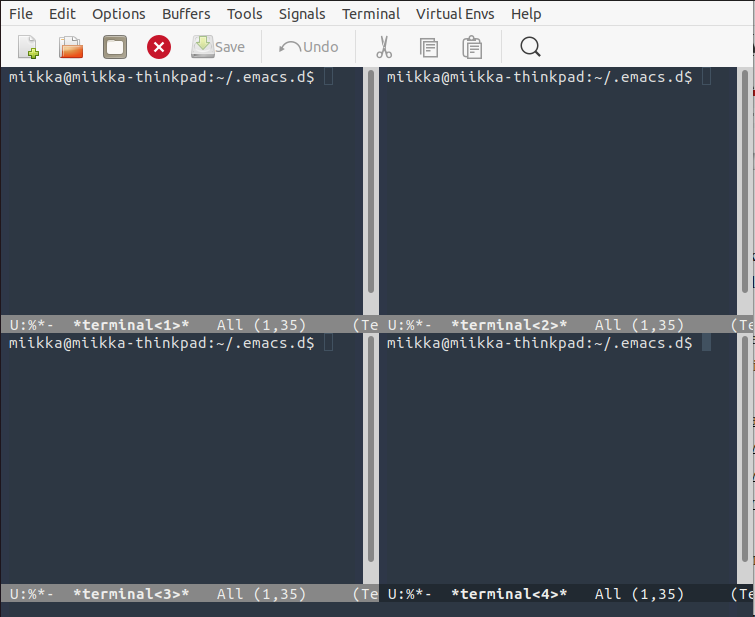The image size is (755, 617).
Task: Click the Save toolbar button
Action: point(218,47)
